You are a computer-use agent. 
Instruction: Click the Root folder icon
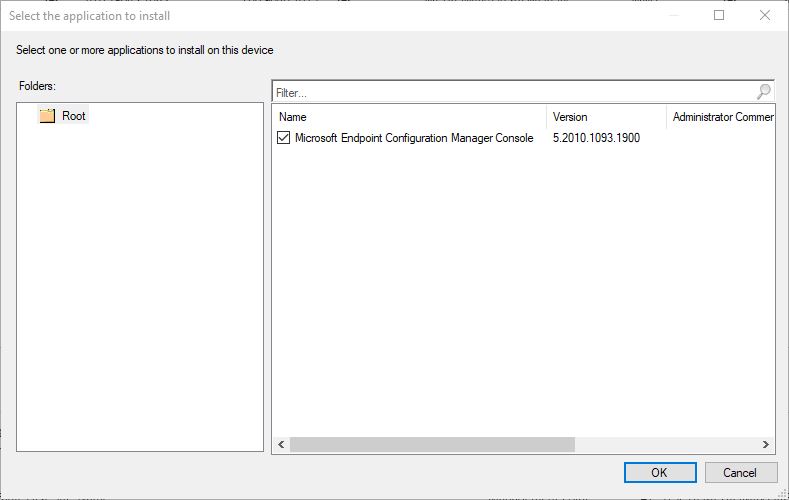(47, 116)
